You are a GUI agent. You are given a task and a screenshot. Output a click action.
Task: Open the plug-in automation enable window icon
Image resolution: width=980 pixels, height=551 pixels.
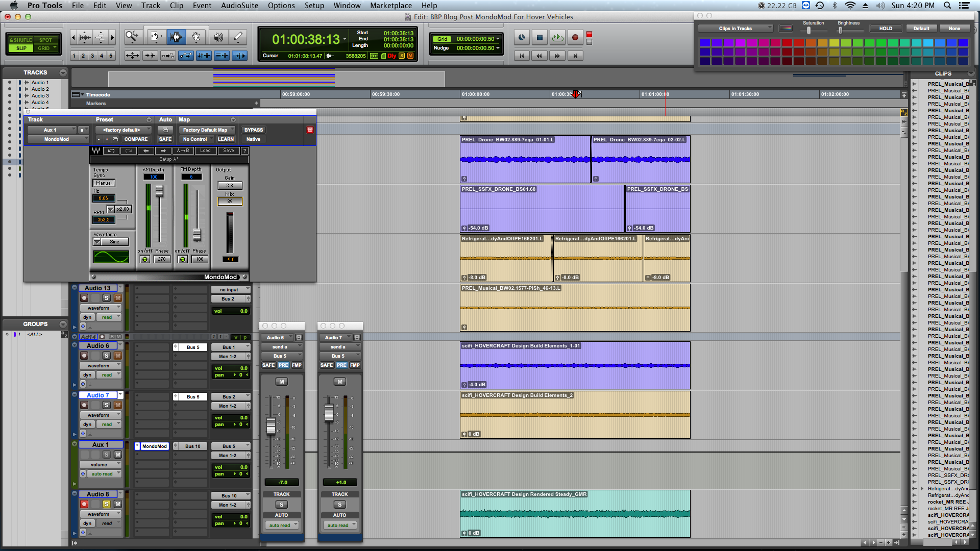point(165,130)
